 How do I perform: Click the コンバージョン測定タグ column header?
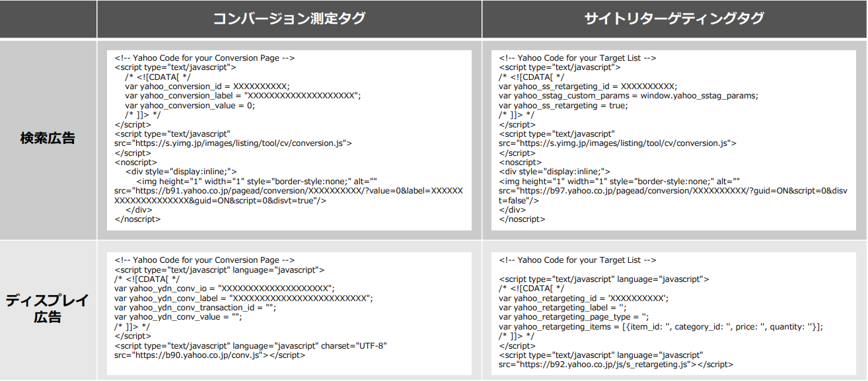[x=289, y=18]
